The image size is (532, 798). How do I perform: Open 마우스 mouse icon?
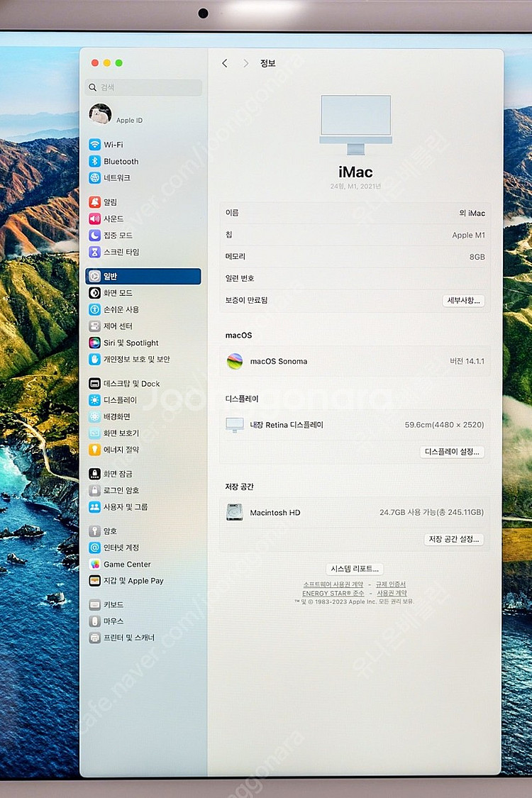(x=94, y=621)
